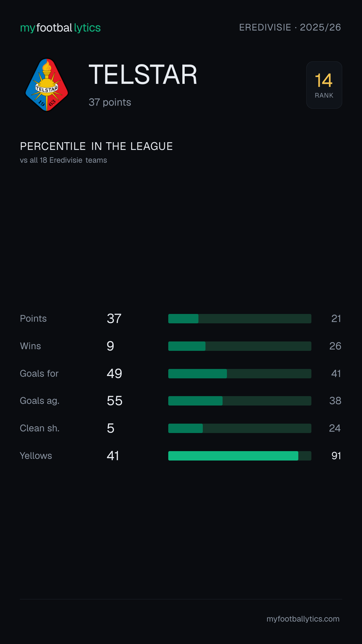Click the Goals for value 49

click(114, 374)
